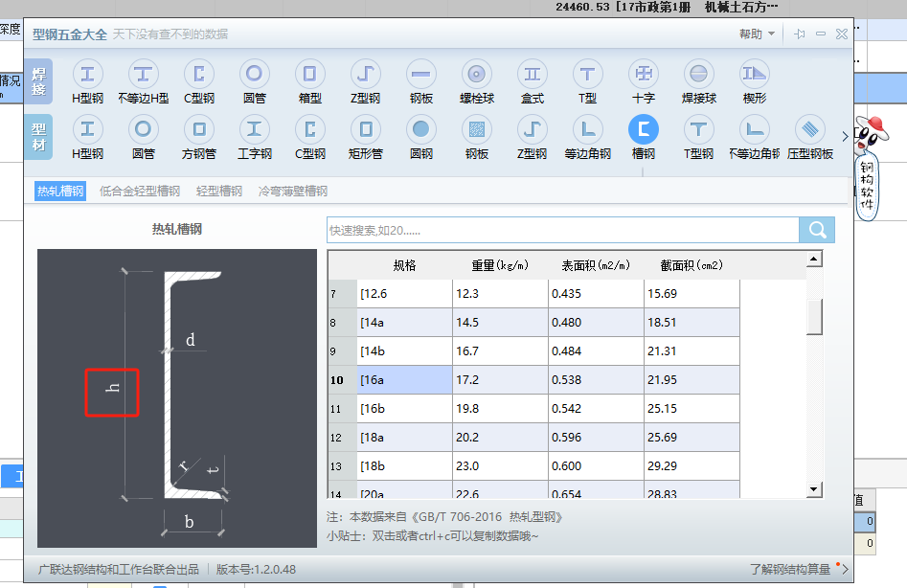The height and width of the screenshot is (588, 907).
Task: Select the [18a specification cell
Action: pos(404,437)
